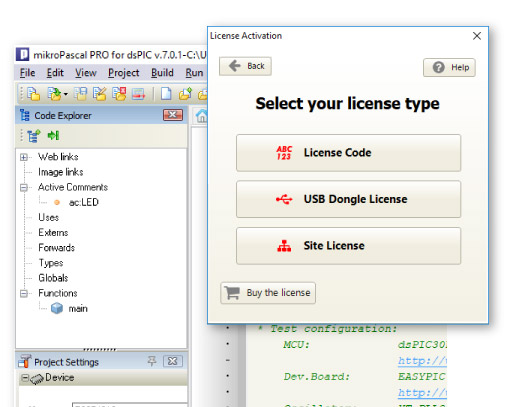Select Uses in Code Explorer tree

tap(49, 217)
